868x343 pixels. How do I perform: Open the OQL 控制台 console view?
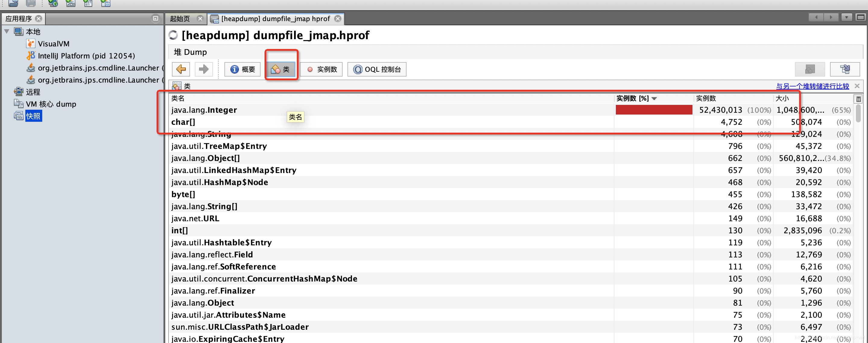tap(377, 69)
